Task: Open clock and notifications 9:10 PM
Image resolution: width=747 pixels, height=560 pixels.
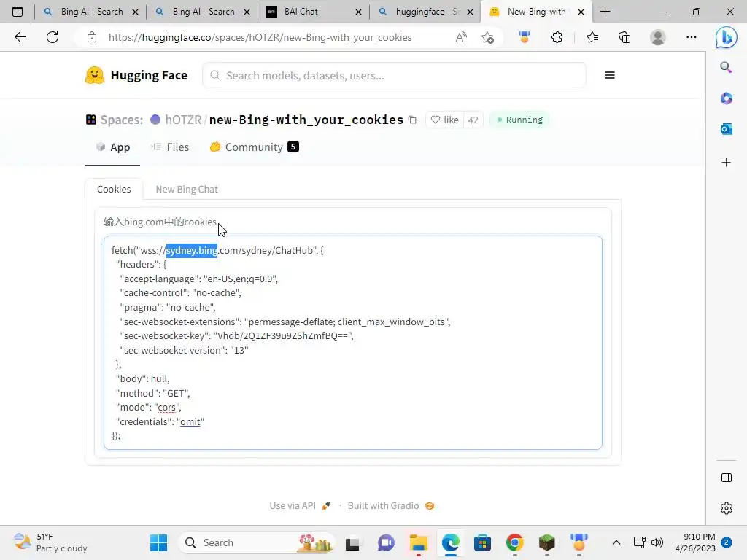Action: [695, 542]
